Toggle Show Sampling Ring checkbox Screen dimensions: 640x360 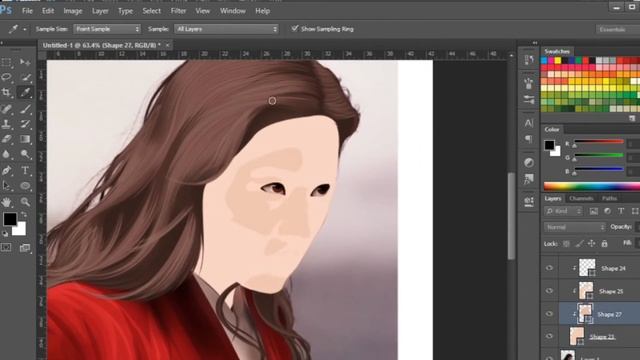click(295, 29)
